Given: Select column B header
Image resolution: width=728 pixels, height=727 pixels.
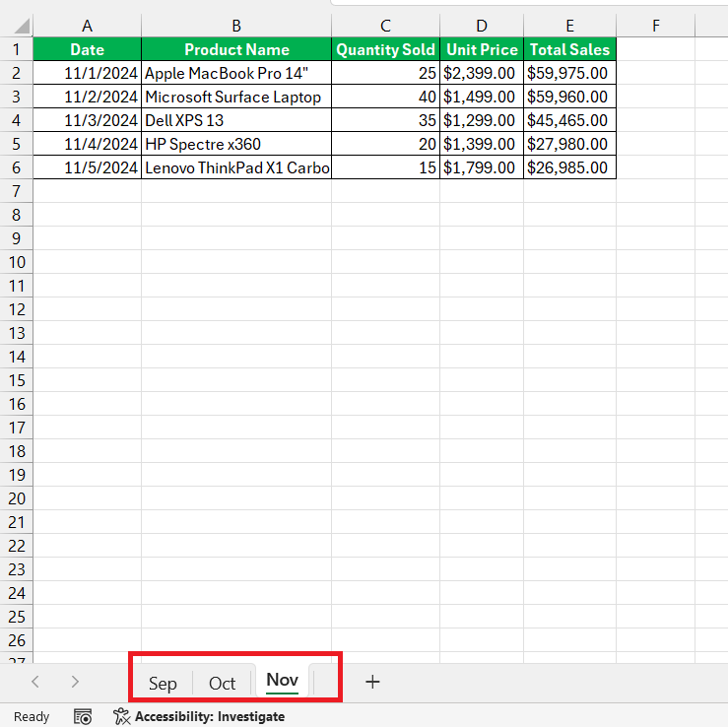Looking at the screenshot, I should pos(236,26).
